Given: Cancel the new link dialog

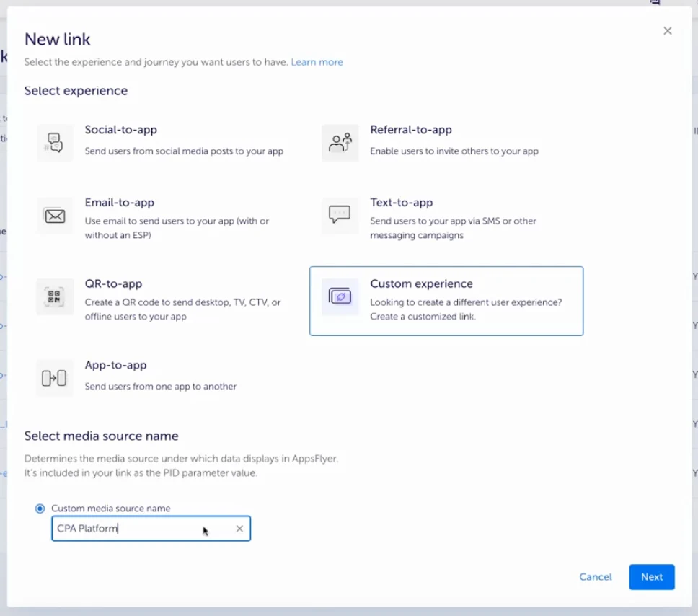Looking at the screenshot, I should [x=595, y=577].
